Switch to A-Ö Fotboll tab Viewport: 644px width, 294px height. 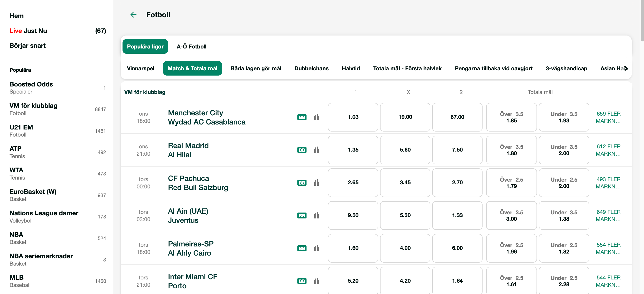pyautogui.click(x=192, y=46)
